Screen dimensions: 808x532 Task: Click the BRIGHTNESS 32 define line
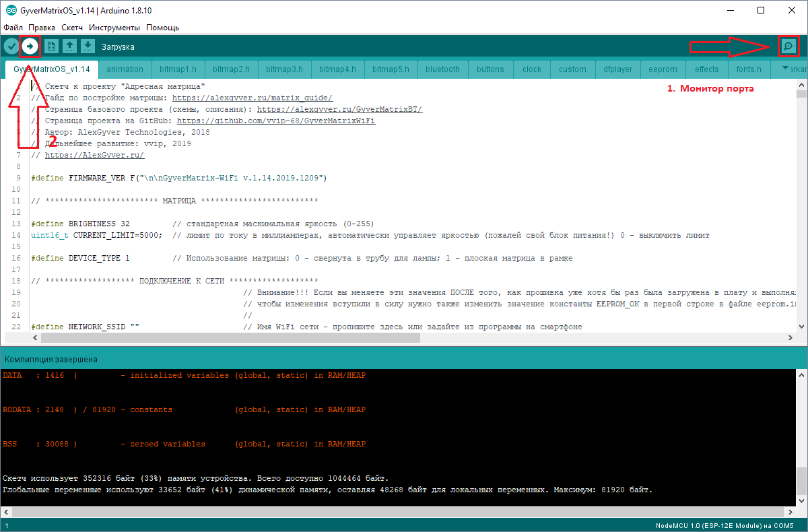pos(202,224)
